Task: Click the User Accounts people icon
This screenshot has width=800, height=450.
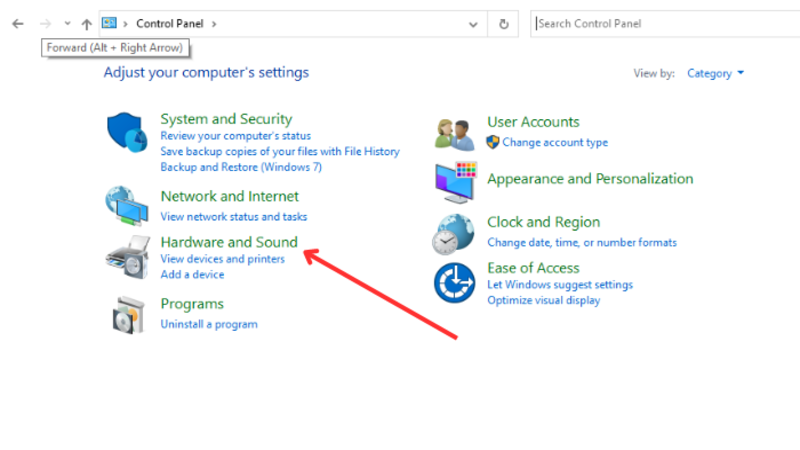Action: click(x=454, y=135)
